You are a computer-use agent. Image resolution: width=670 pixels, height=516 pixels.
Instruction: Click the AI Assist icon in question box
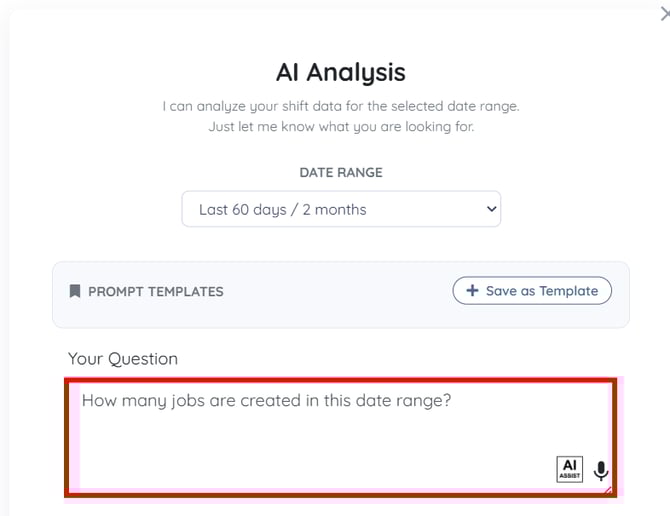(569, 469)
